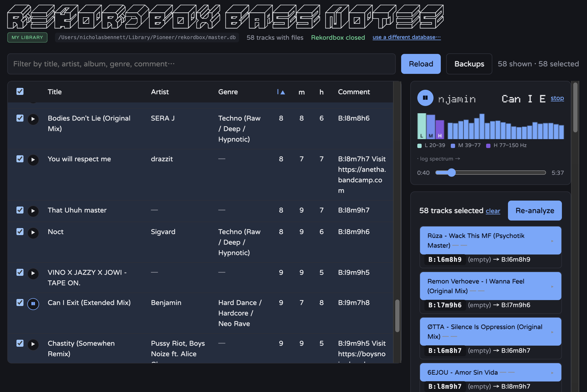Toggle the select-all checkbox in table header

(x=20, y=91)
